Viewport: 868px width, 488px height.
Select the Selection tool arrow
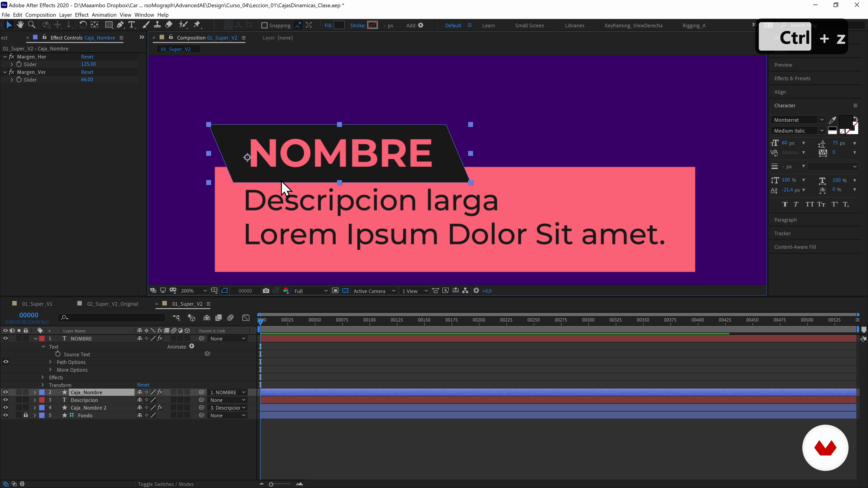pyautogui.click(x=9, y=25)
